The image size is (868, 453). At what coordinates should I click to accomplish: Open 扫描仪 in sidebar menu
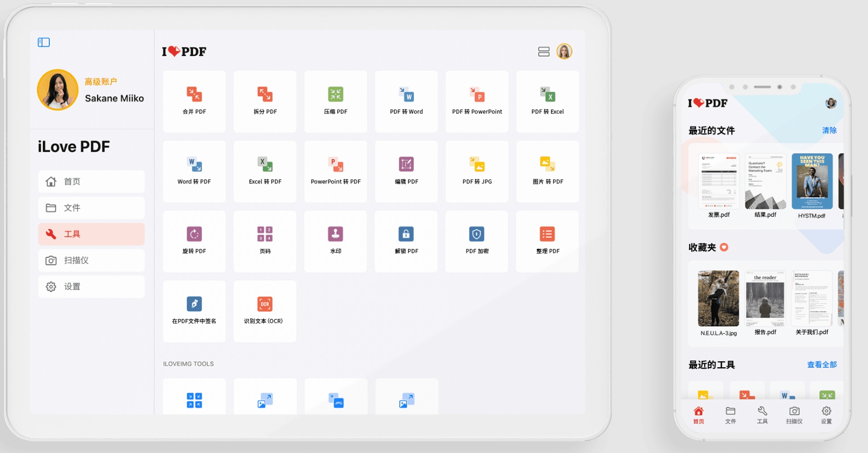[x=91, y=260]
